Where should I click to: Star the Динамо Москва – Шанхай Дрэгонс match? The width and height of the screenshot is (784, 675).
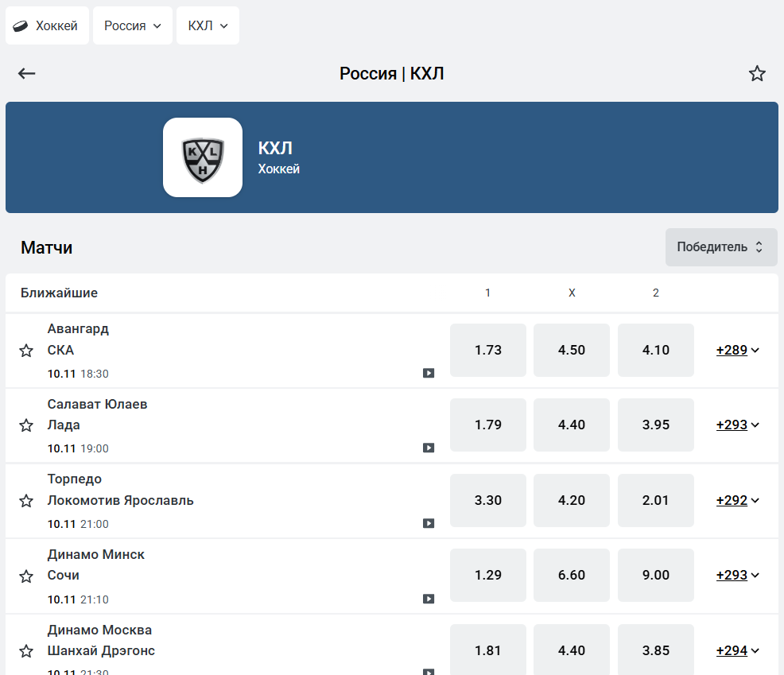(26, 651)
